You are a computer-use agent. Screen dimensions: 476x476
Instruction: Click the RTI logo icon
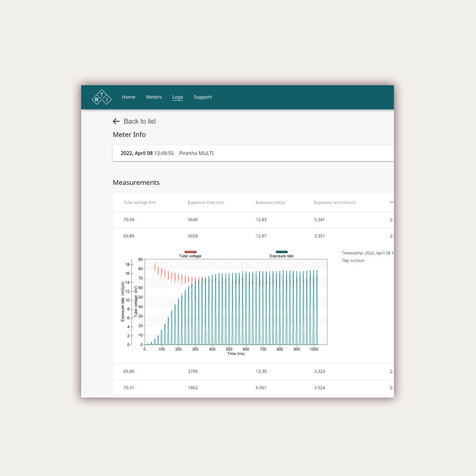101,97
